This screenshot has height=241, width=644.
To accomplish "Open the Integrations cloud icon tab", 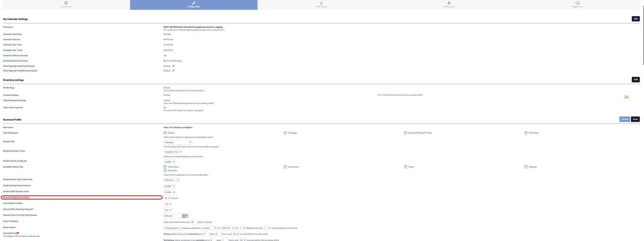I will (577, 3).
